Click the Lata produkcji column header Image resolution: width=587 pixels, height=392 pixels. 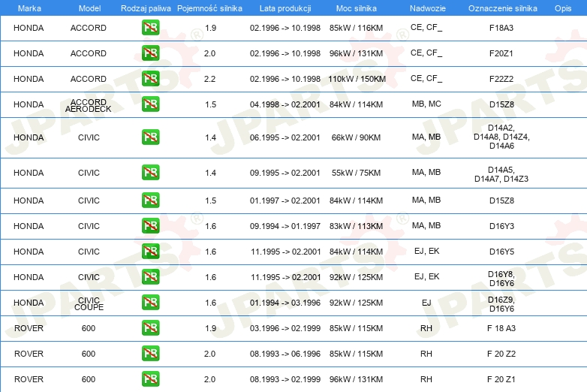[285, 8]
